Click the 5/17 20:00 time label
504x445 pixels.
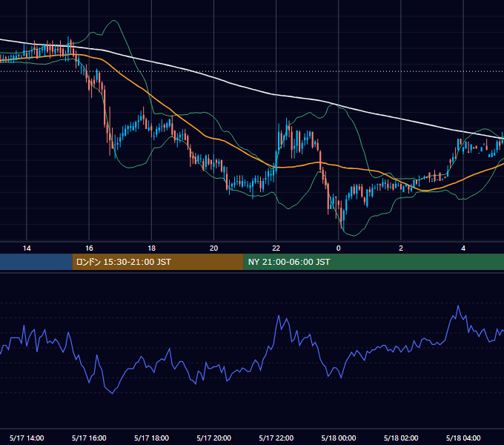point(213,438)
